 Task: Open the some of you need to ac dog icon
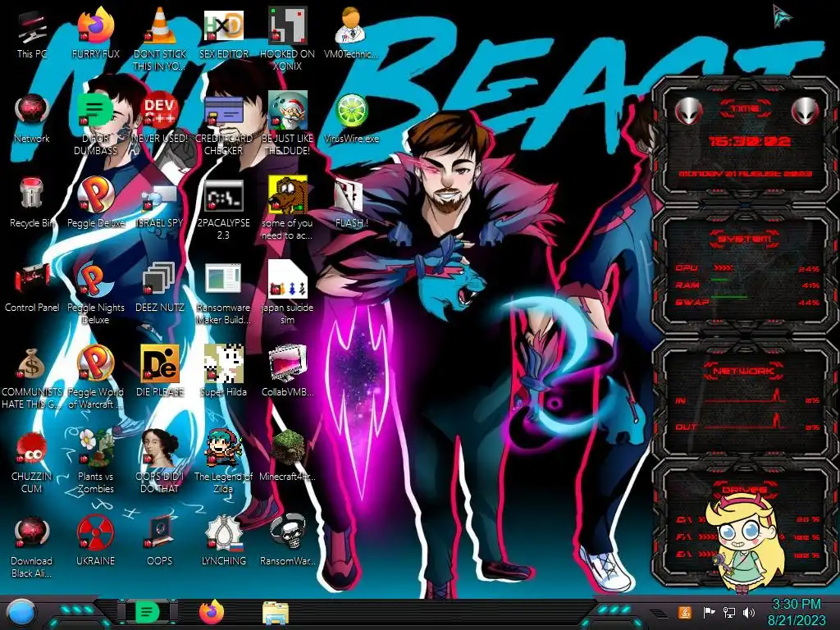coord(288,209)
